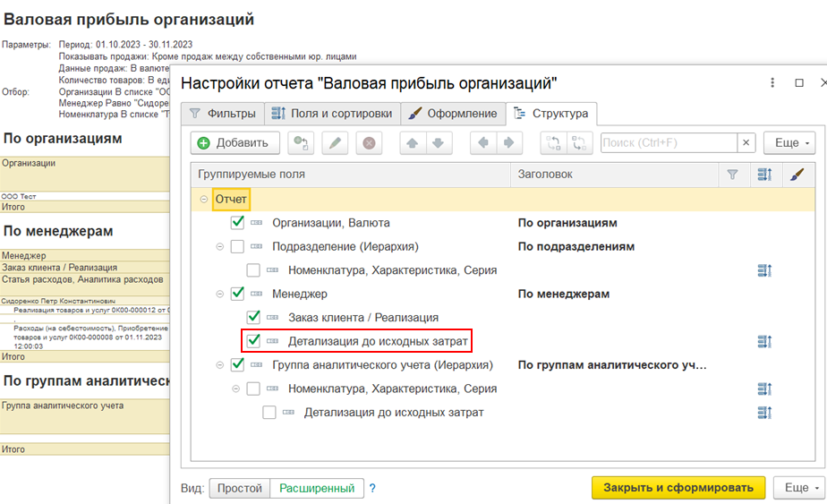Collapse the Менеджер grouping node

pos(220,294)
